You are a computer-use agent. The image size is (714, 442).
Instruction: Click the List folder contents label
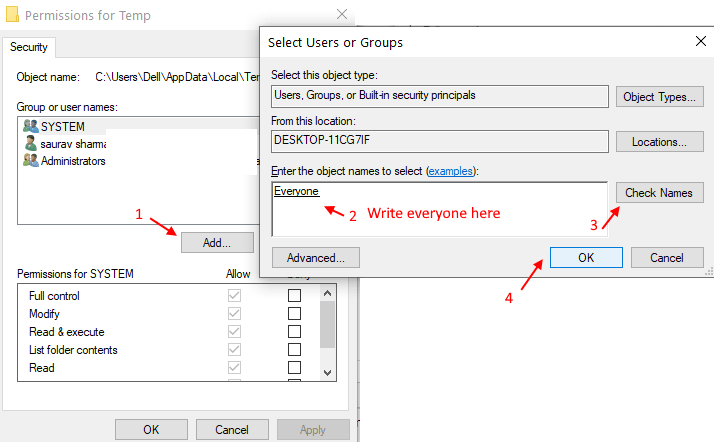click(73, 350)
